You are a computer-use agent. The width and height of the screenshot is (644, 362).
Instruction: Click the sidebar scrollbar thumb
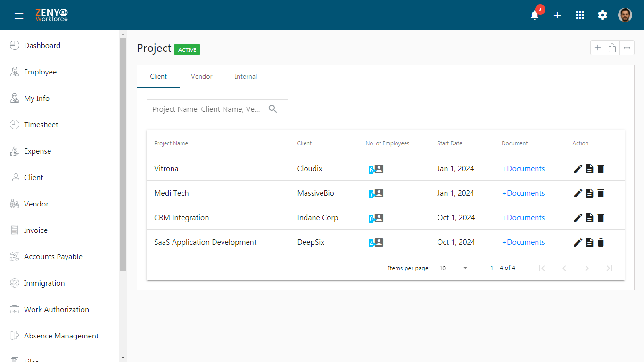tap(123, 155)
